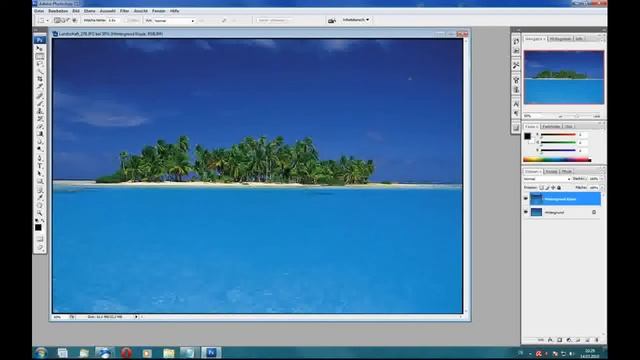Screen dimensions: 640x360
Task: Select the Horizontal Type tool
Action: 40,166
